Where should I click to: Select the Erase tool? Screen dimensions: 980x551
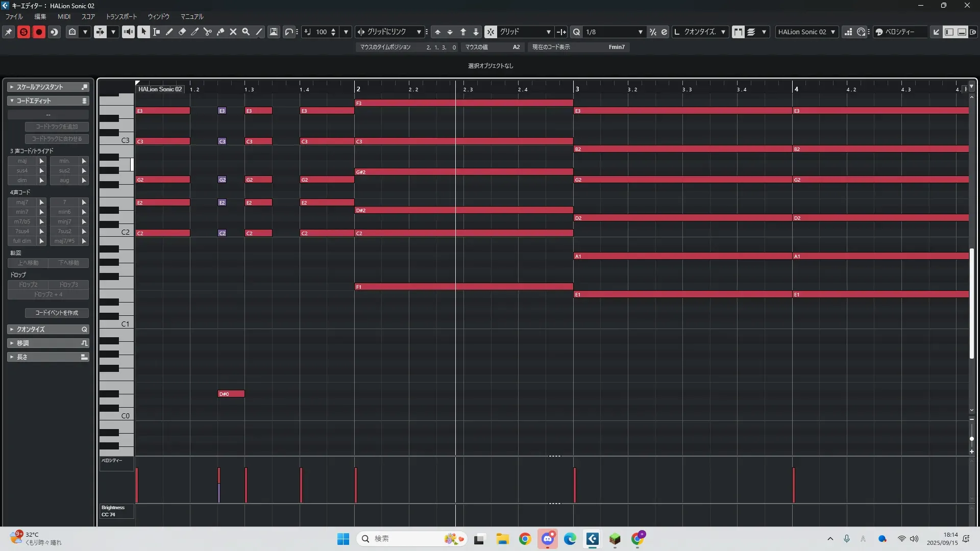coord(182,32)
